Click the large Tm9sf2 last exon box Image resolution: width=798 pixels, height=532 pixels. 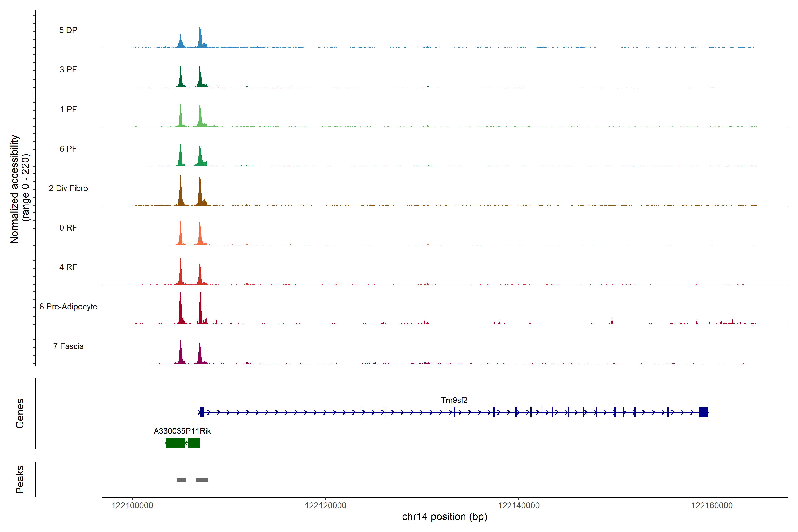703,412
